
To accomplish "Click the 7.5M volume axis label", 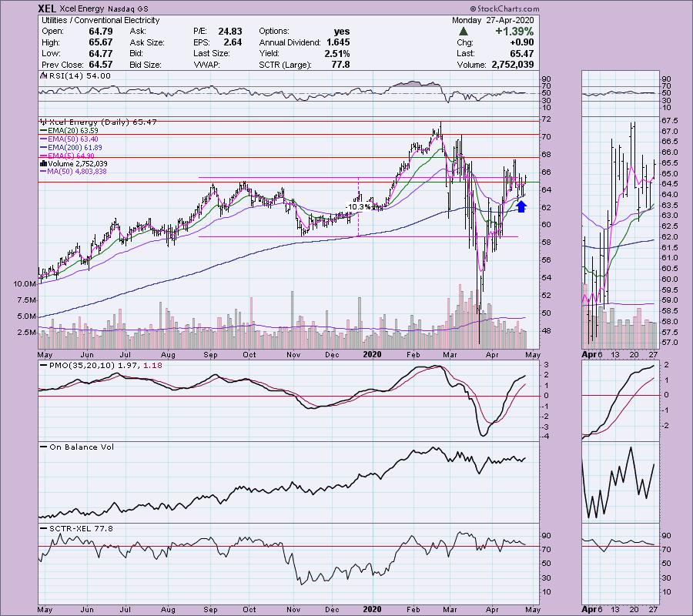I will (26, 300).
